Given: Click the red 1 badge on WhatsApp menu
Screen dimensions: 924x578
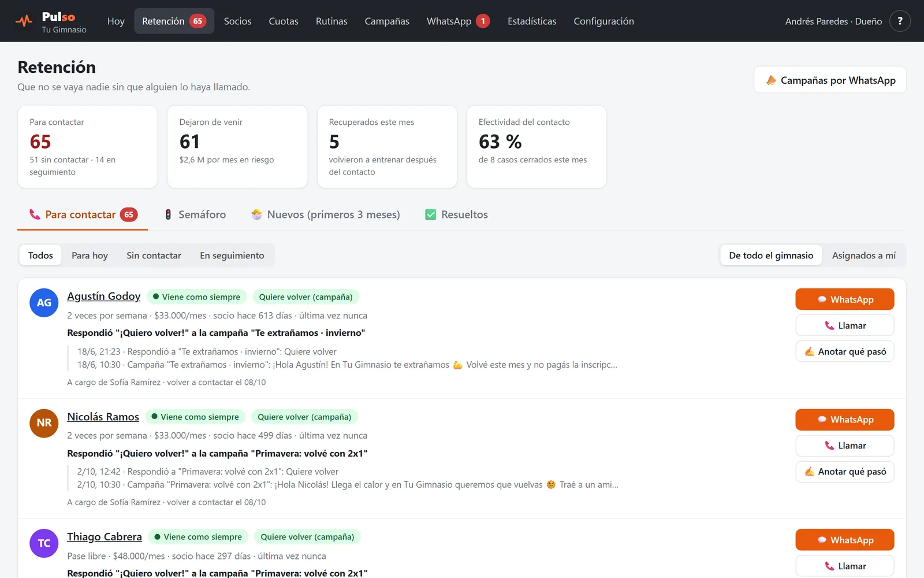Looking at the screenshot, I should coord(483,21).
